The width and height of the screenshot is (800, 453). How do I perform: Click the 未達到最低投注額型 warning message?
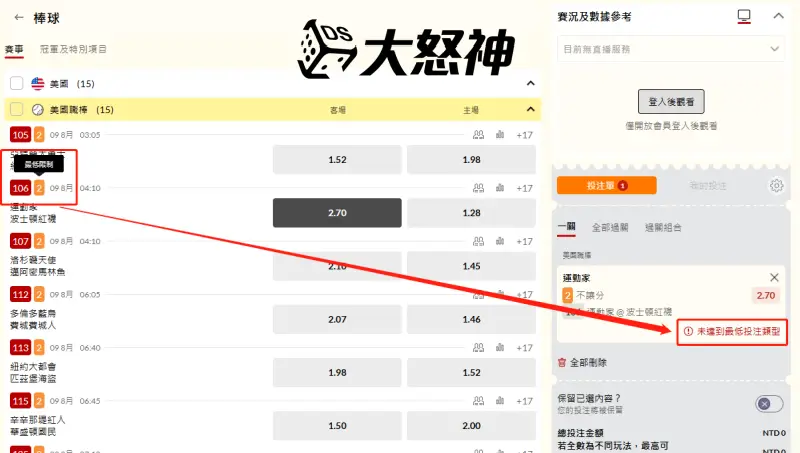pyautogui.click(x=732, y=332)
